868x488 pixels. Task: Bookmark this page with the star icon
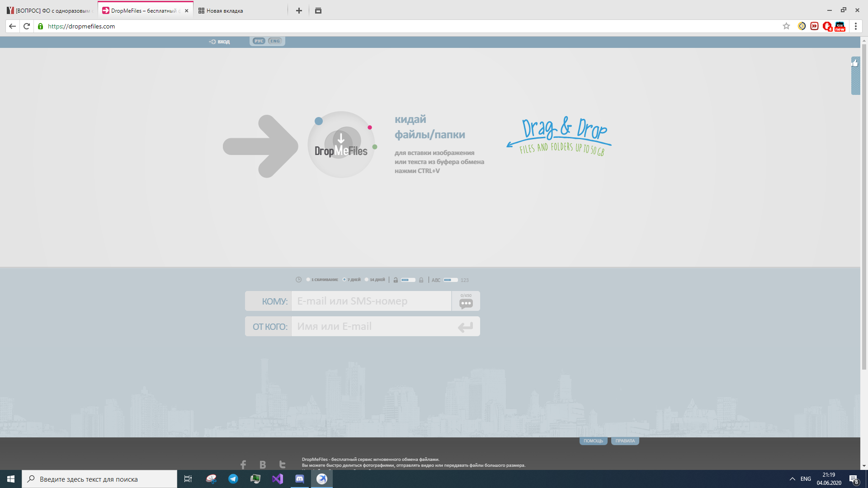[786, 26]
